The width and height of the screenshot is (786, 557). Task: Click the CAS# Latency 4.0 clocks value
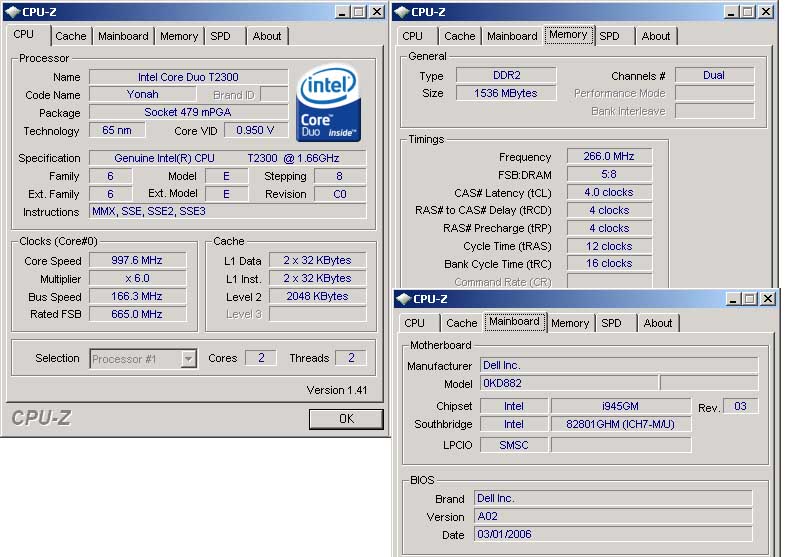609,193
